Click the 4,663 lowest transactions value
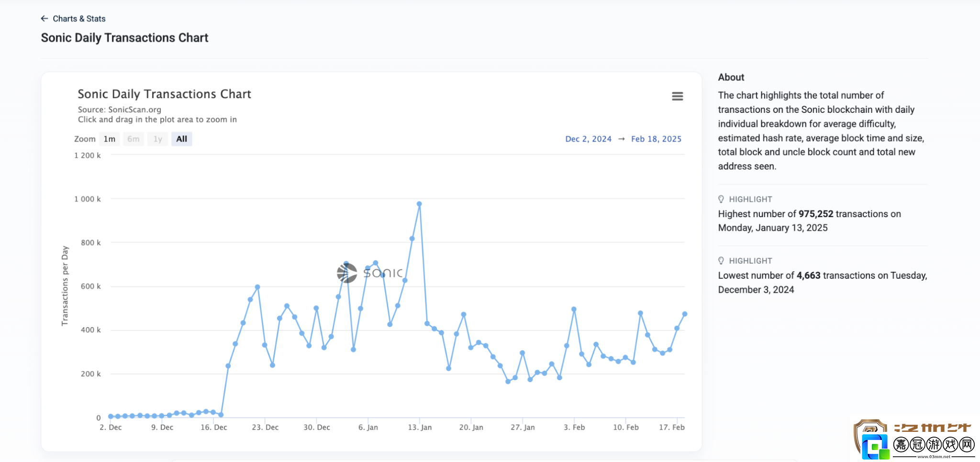 (808, 275)
